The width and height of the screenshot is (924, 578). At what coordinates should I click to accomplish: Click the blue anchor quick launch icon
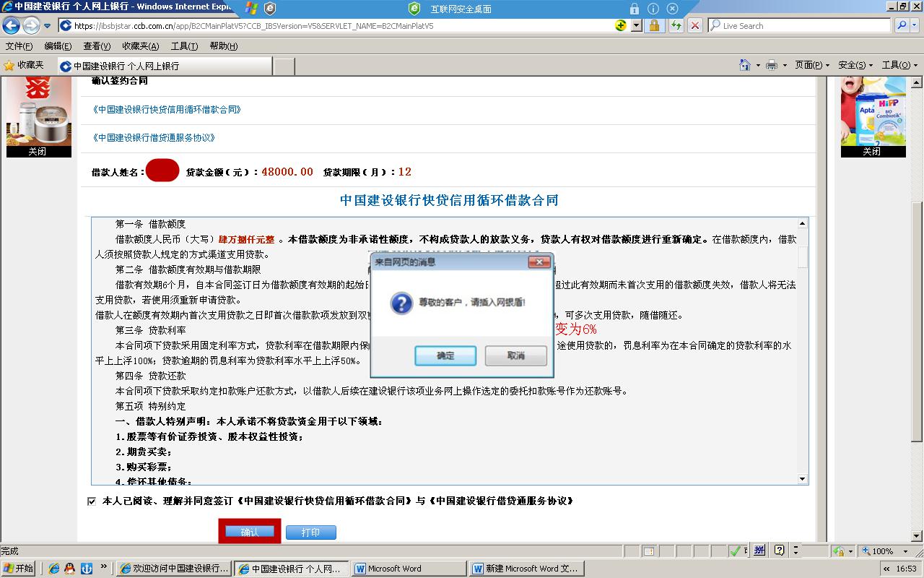click(x=86, y=569)
